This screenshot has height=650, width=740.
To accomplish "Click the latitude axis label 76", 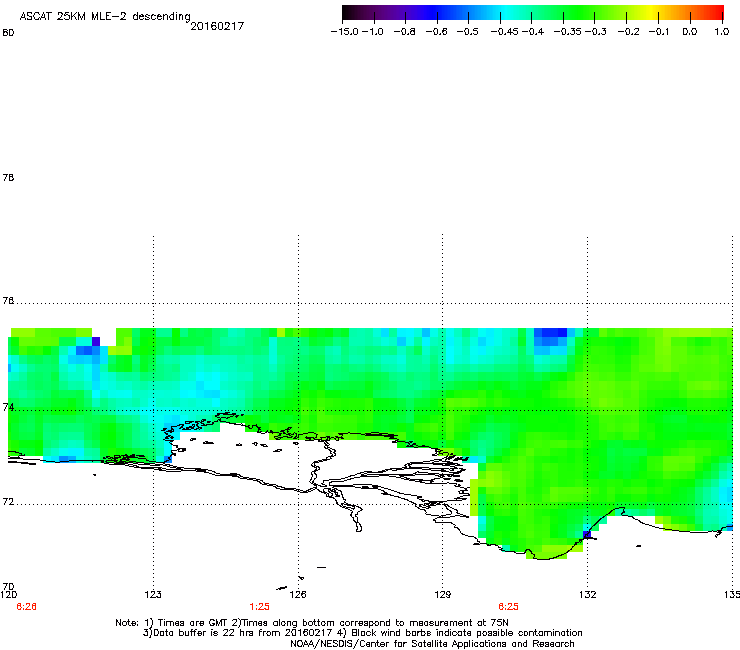I will pos(8,301).
